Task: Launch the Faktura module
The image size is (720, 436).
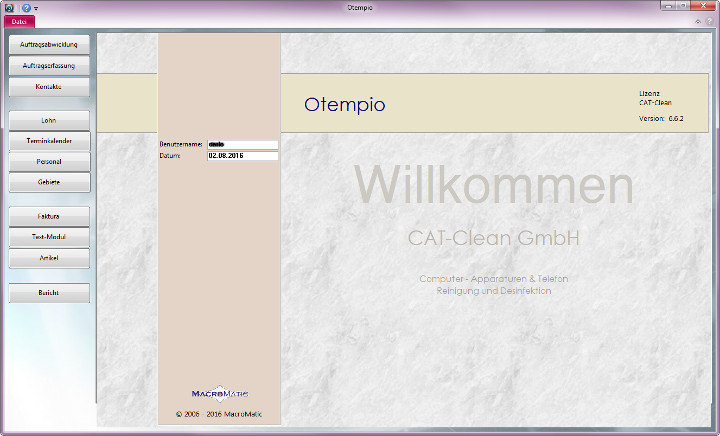Action: (49, 216)
